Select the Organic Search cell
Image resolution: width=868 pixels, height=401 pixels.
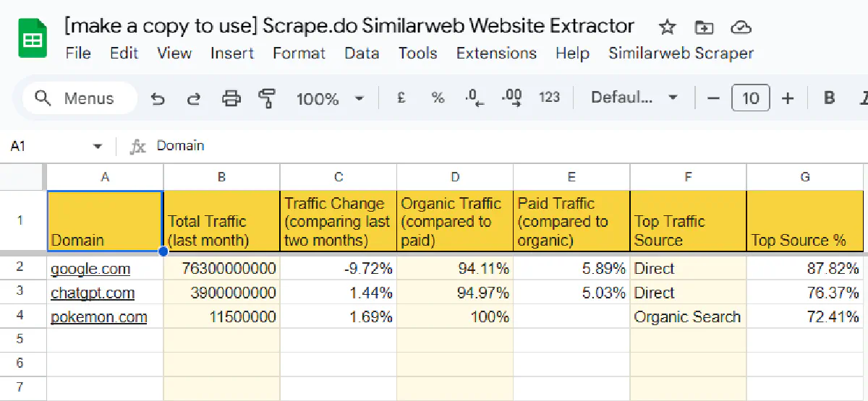click(x=689, y=316)
